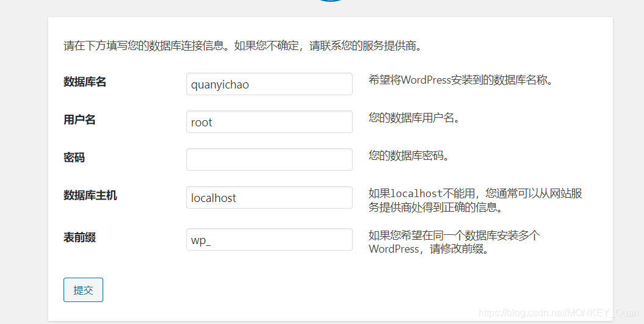The width and height of the screenshot is (644, 324).
Task: Click the hint text 您的数据库密码。
Action: (x=408, y=156)
